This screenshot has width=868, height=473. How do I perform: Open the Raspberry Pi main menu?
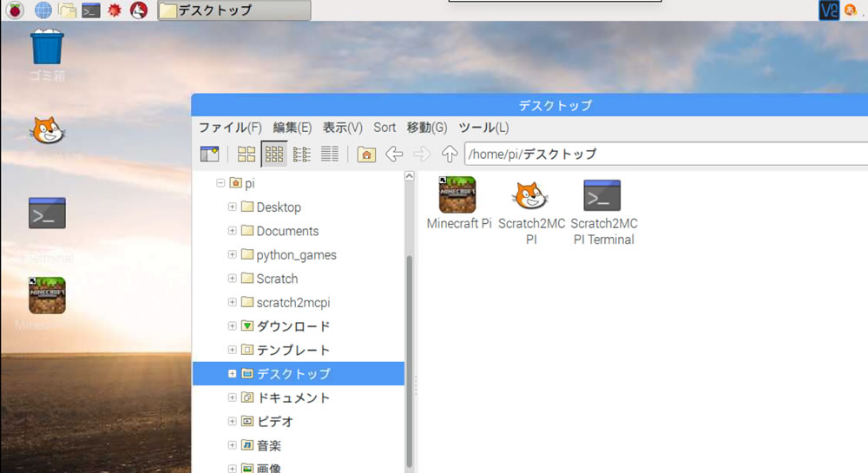(15, 10)
